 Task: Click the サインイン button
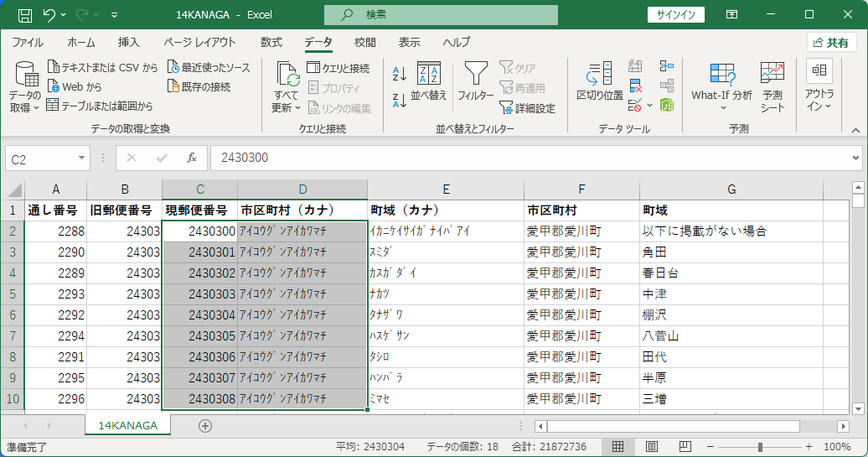tap(676, 15)
